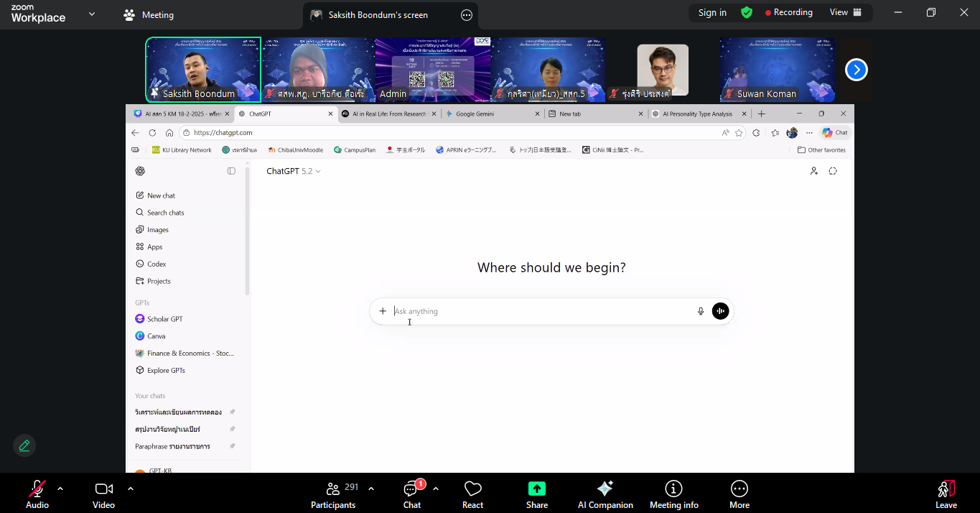Open the screen share options ellipsis
980x513 pixels.
[467, 14]
